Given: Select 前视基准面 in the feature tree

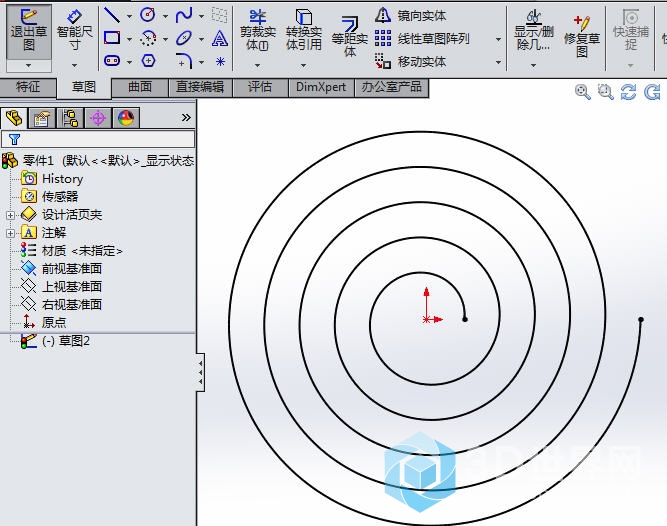Looking at the screenshot, I should 71,268.
